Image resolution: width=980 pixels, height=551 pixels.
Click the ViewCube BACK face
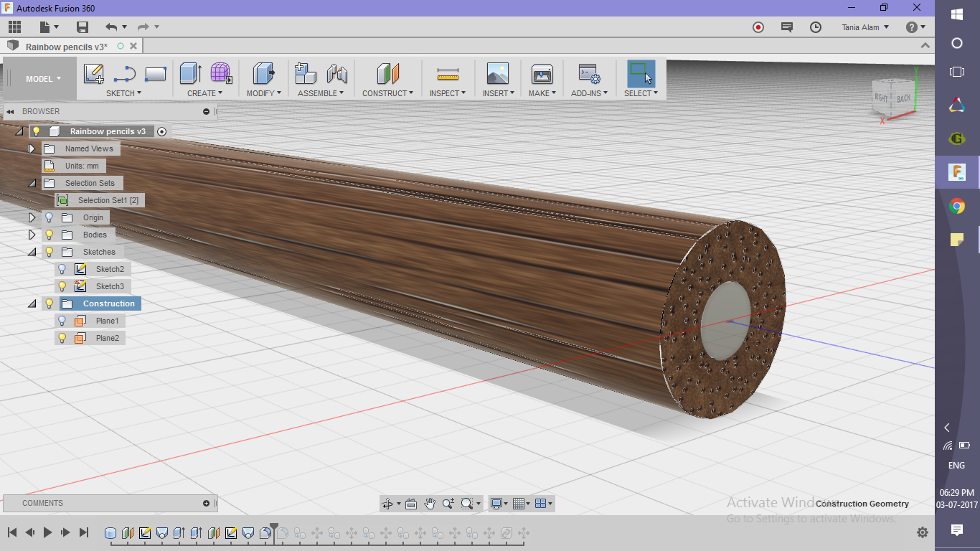click(903, 98)
